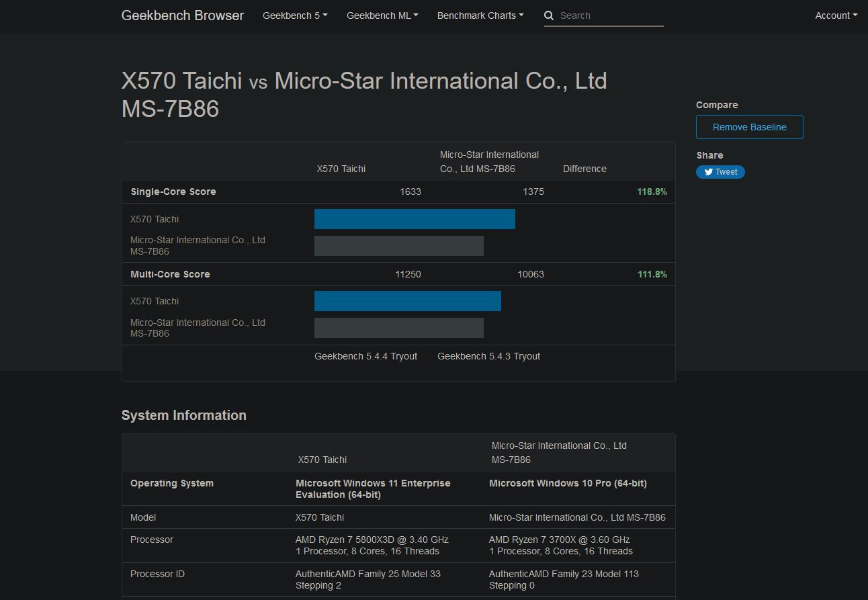Click the Remove Baseline button
The width and height of the screenshot is (868, 600).
point(749,126)
